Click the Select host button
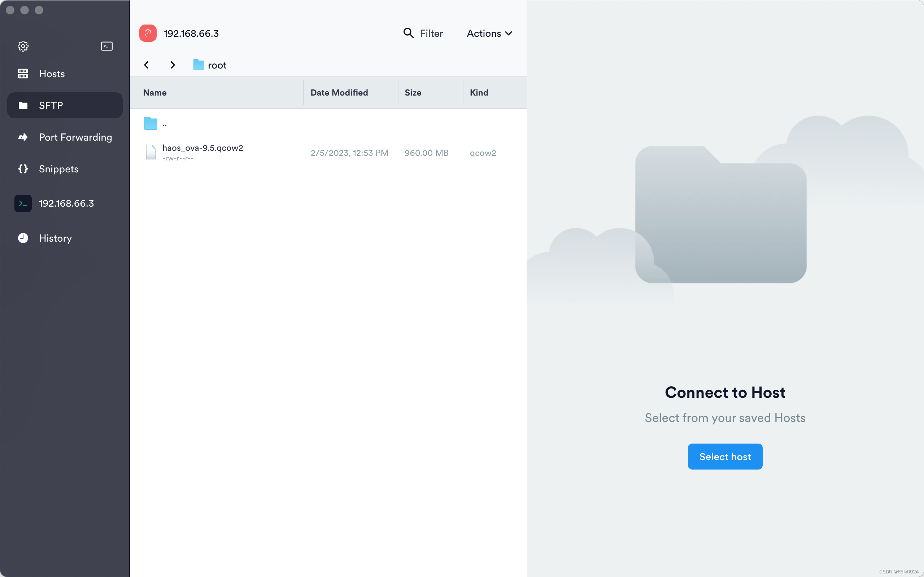Image resolution: width=924 pixels, height=577 pixels. 725,457
